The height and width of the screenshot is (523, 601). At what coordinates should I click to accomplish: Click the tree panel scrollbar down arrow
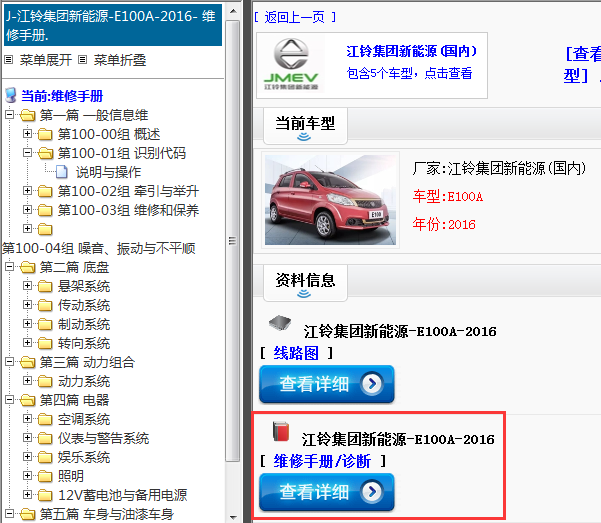tap(233, 517)
